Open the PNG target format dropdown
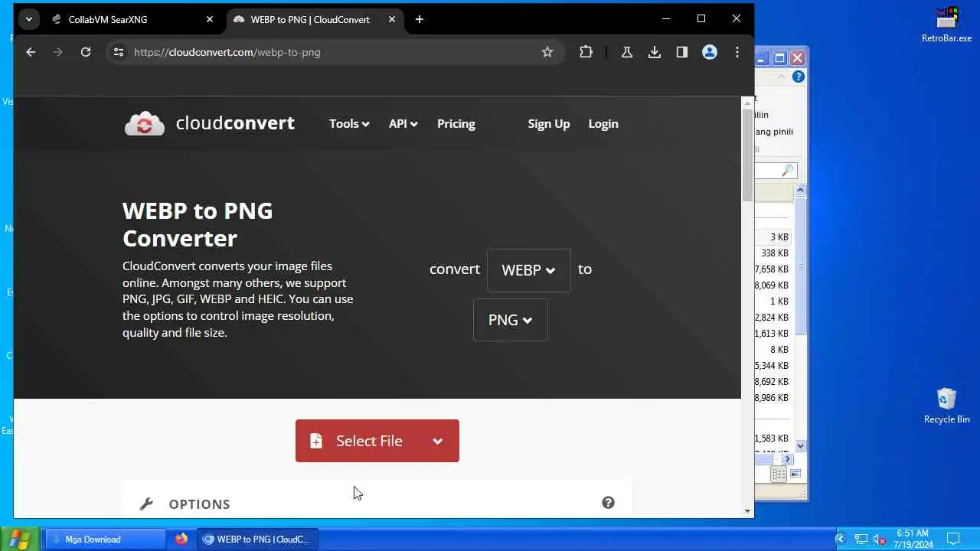 click(x=510, y=320)
